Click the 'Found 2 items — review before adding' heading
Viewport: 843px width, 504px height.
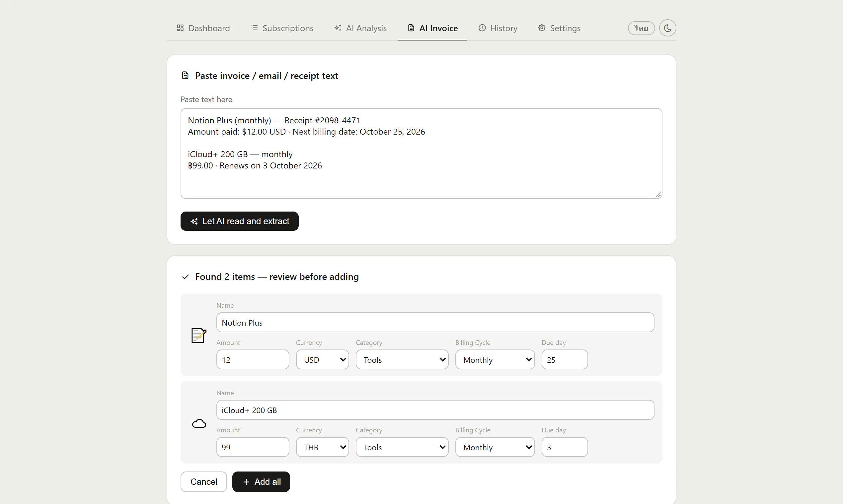[277, 277]
